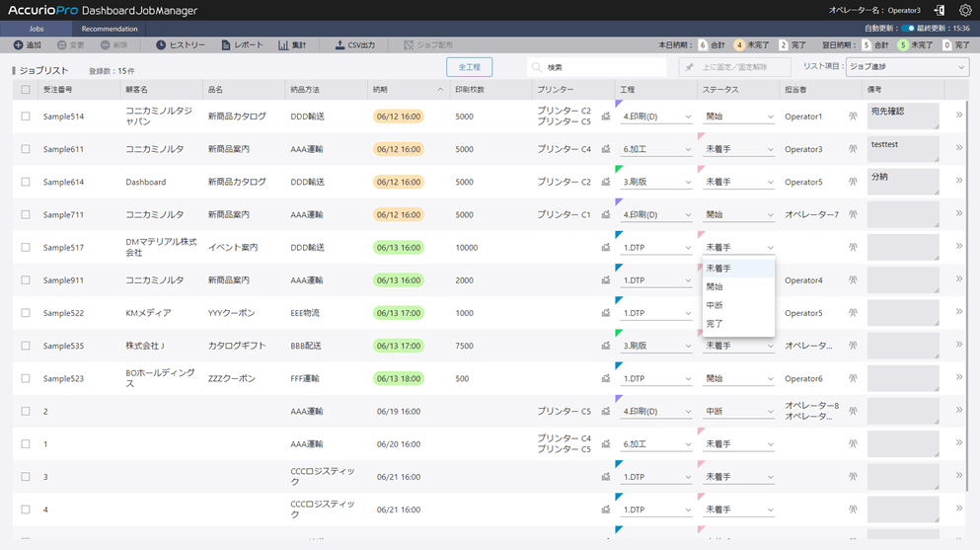Select 未着手 in the status list
The width and height of the screenshot is (980, 550).
click(x=739, y=269)
